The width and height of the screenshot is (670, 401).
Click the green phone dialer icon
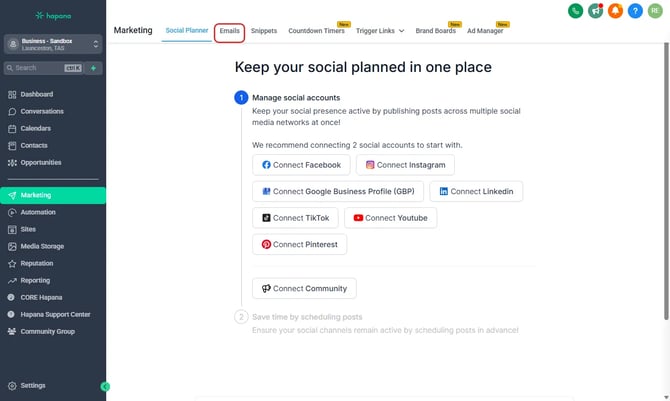575,11
